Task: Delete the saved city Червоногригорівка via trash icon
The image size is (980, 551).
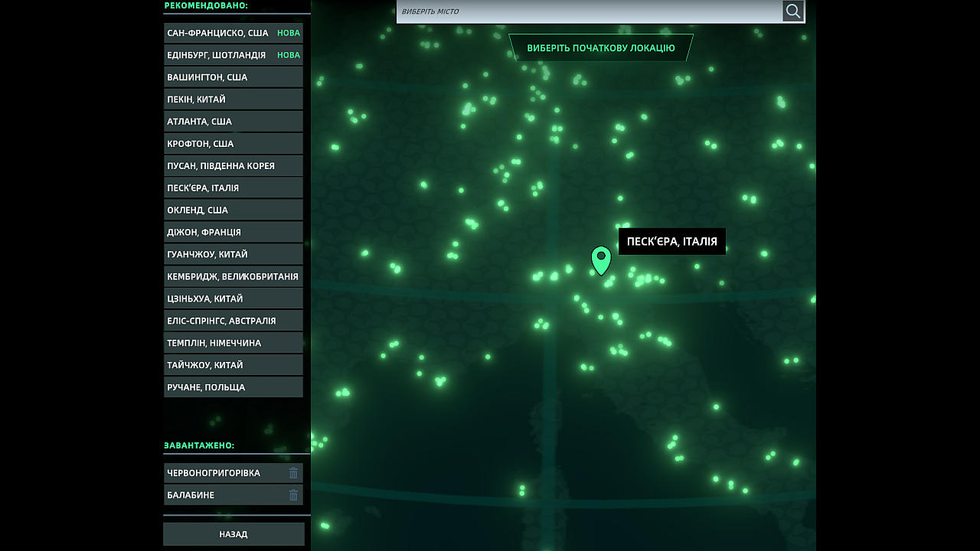Action: tap(293, 473)
